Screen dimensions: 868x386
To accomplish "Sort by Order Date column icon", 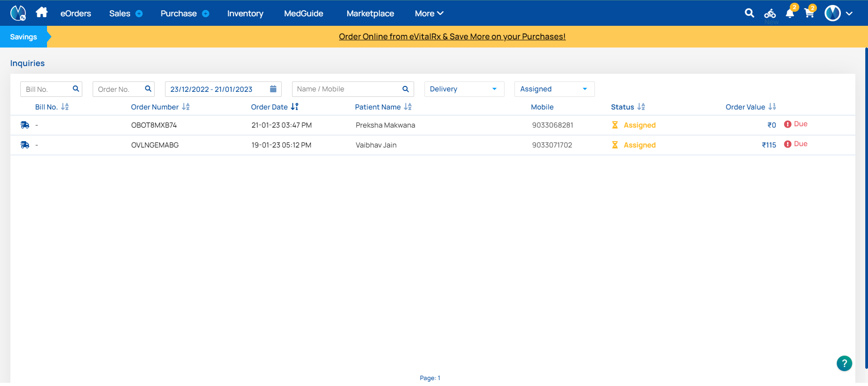I will coord(295,107).
